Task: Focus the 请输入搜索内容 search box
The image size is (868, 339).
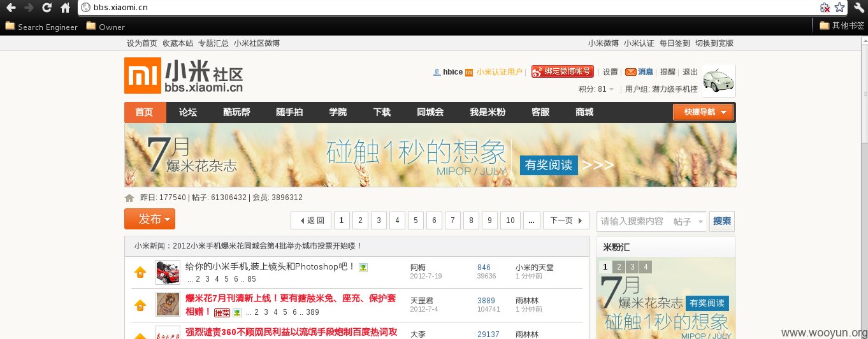Action: 633,221
